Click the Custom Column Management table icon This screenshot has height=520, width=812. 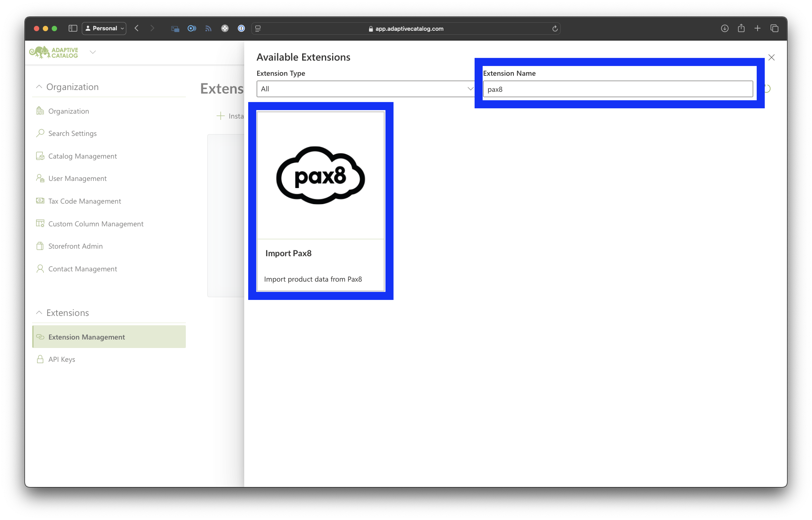40,223
